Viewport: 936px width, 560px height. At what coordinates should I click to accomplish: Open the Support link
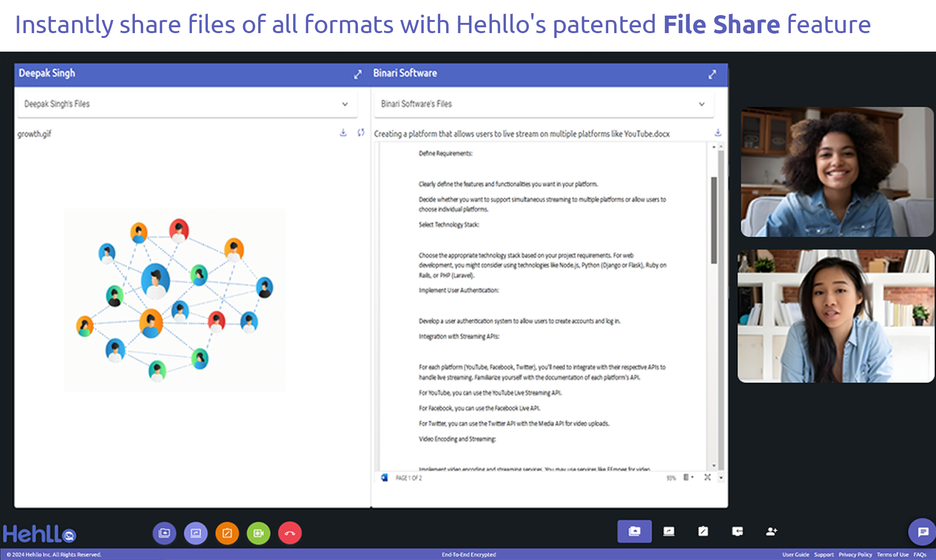click(x=824, y=555)
